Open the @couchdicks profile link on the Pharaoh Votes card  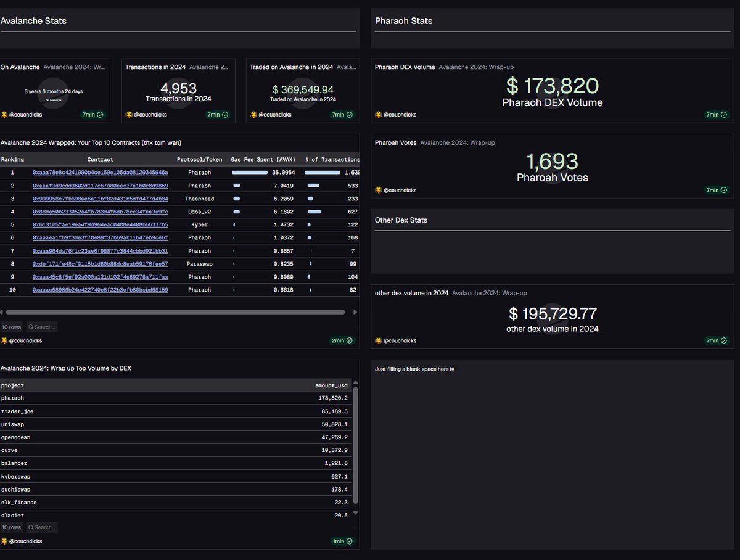tap(400, 190)
